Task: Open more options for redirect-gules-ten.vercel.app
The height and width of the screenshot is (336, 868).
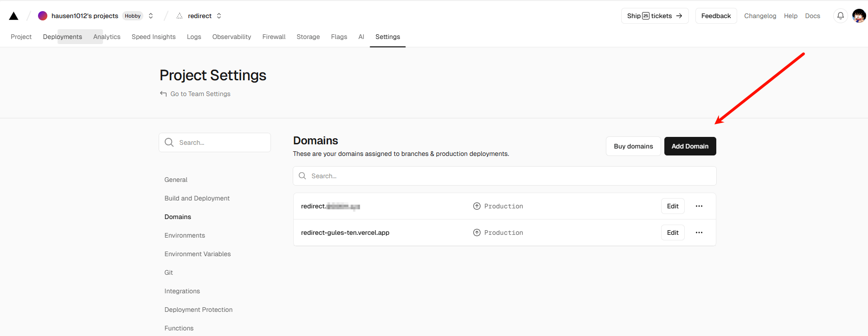Action: pos(699,233)
